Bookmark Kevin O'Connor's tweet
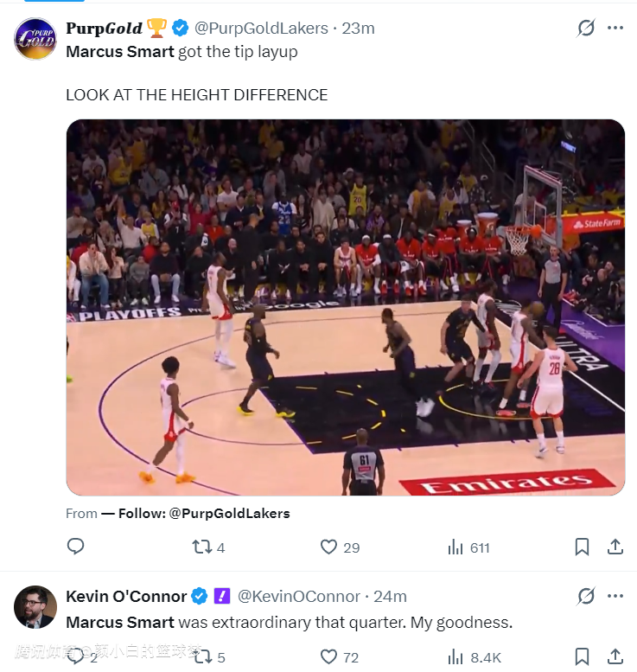637x672 pixels. coord(583,656)
